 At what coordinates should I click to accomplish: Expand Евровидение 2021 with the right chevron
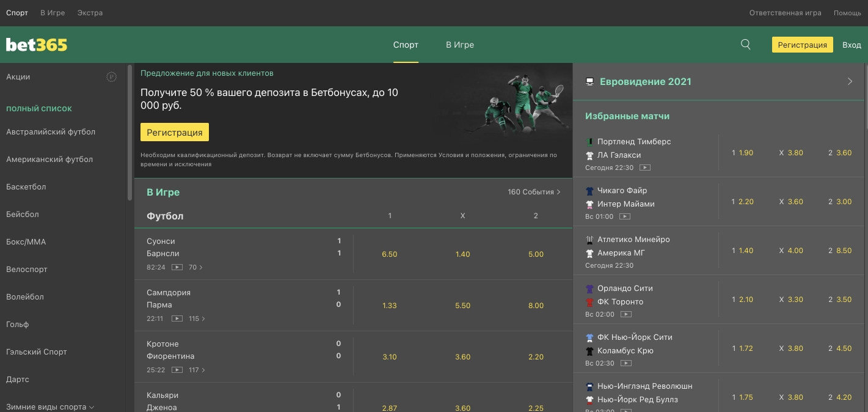pos(849,81)
